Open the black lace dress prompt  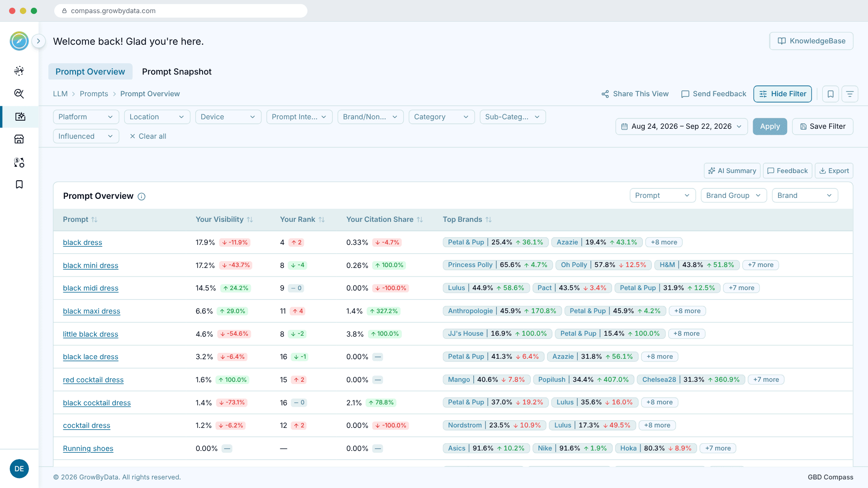tap(90, 357)
